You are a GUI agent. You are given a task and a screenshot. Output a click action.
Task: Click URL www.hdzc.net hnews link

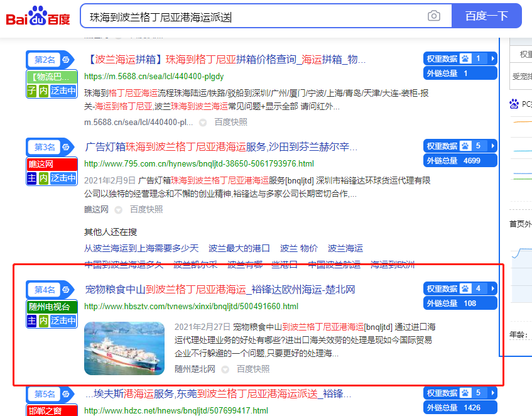pos(176,411)
